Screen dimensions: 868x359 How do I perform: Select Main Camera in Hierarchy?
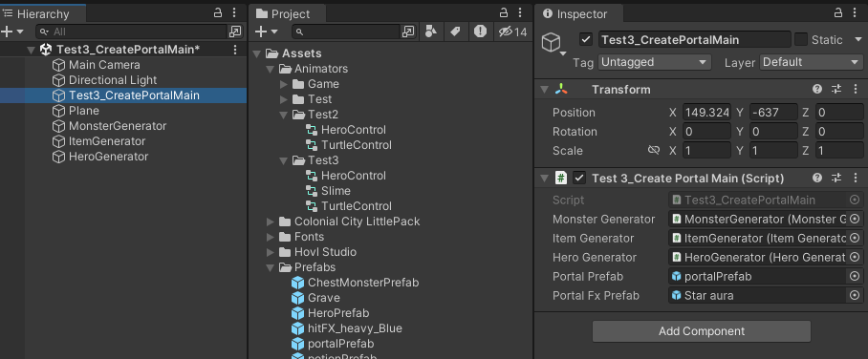point(104,65)
